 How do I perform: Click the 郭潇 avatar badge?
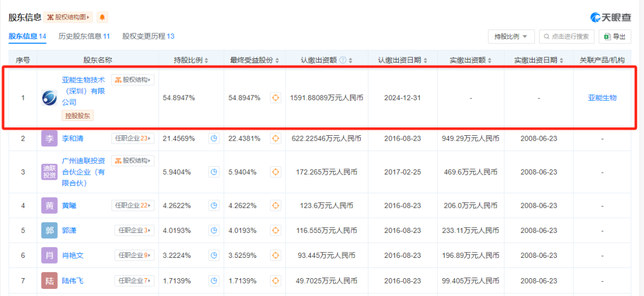[49, 230]
